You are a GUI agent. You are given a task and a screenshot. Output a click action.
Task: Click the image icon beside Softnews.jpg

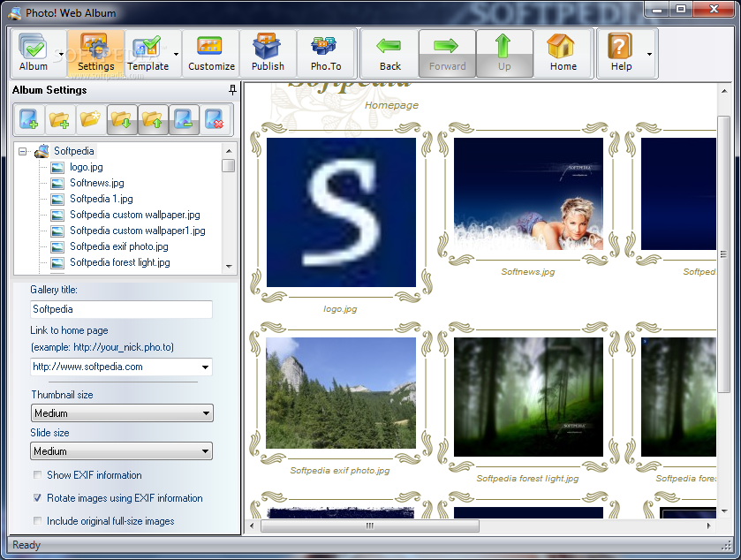click(57, 184)
